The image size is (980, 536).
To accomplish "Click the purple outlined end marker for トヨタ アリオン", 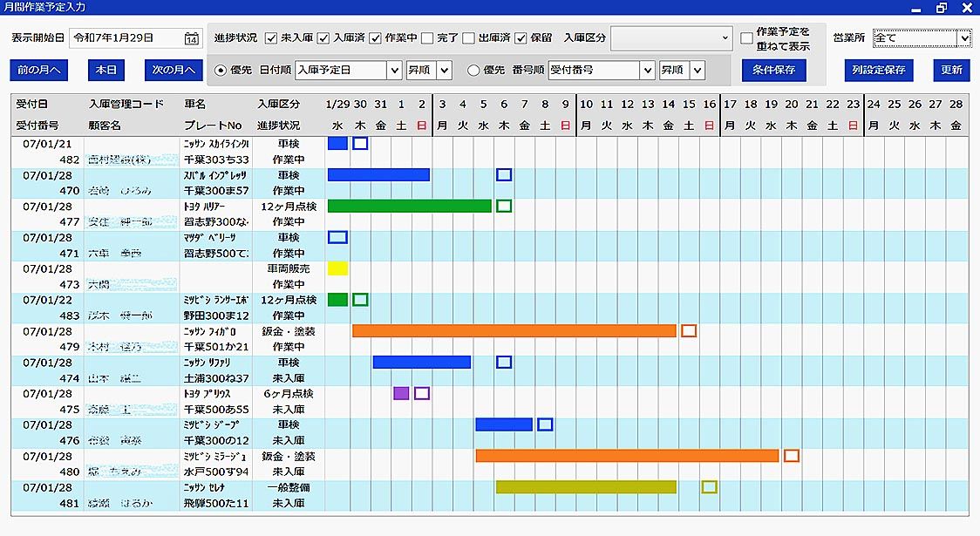I will (422, 393).
